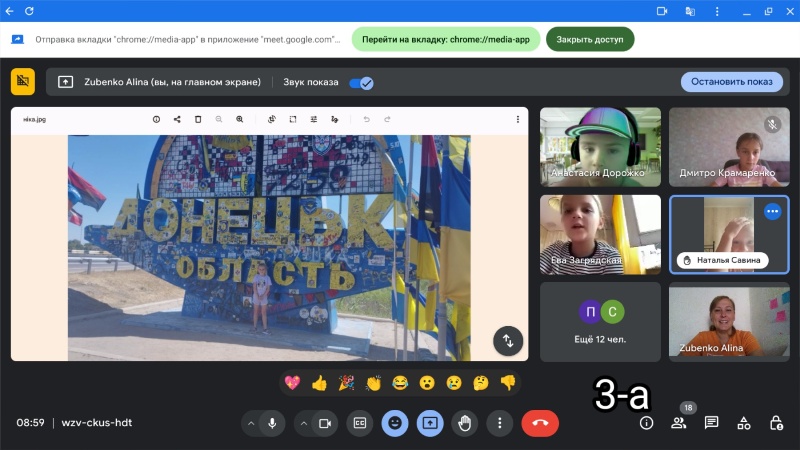This screenshot has width=800, height=450.
Task: Expand video settings arrow beside camera
Action: pos(303,423)
